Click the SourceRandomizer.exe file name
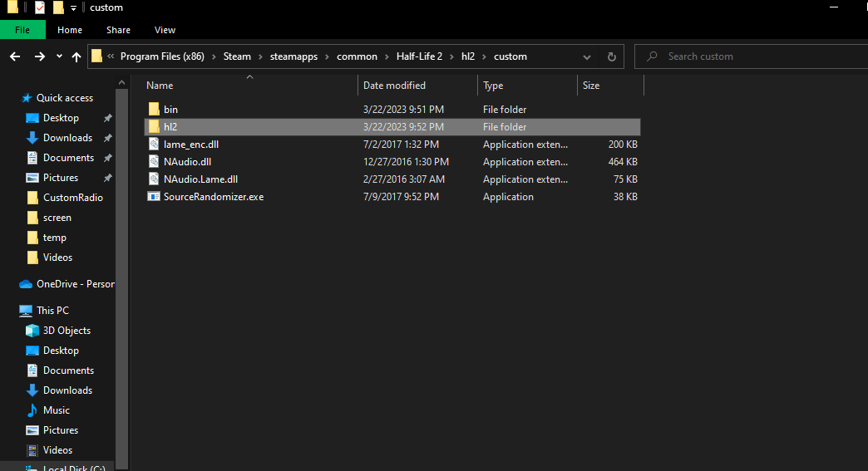Image resolution: width=868 pixels, height=471 pixels. tap(214, 197)
